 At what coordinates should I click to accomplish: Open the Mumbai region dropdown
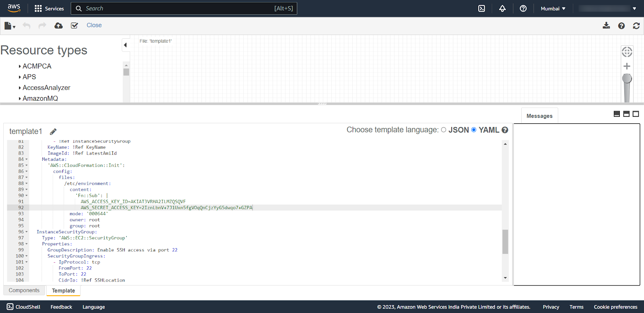(553, 8)
